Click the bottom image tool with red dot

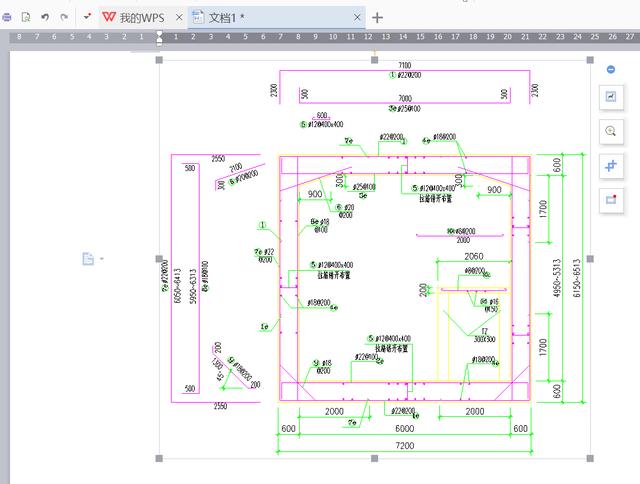pyautogui.click(x=610, y=199)
